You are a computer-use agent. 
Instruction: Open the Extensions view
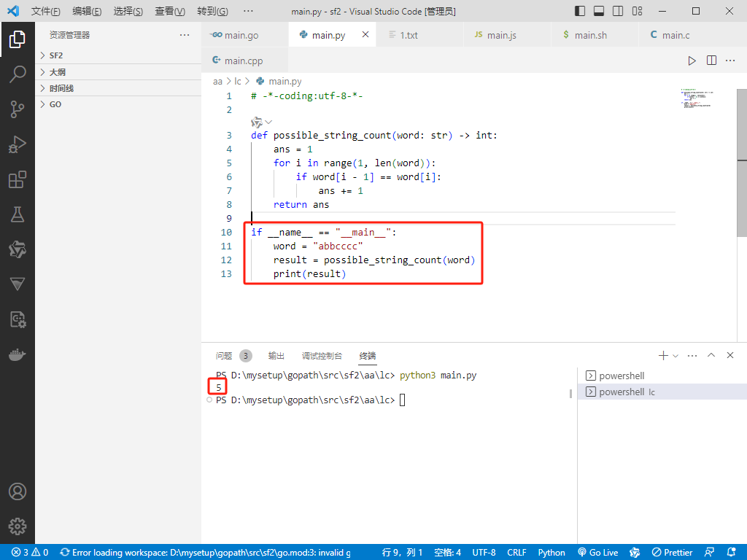[x=18, y=179]
